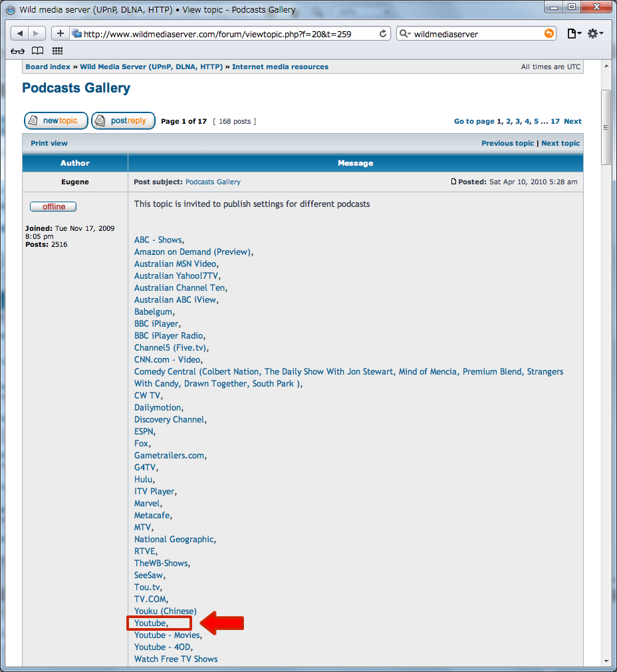Go to Previous topic

[507, 143]
